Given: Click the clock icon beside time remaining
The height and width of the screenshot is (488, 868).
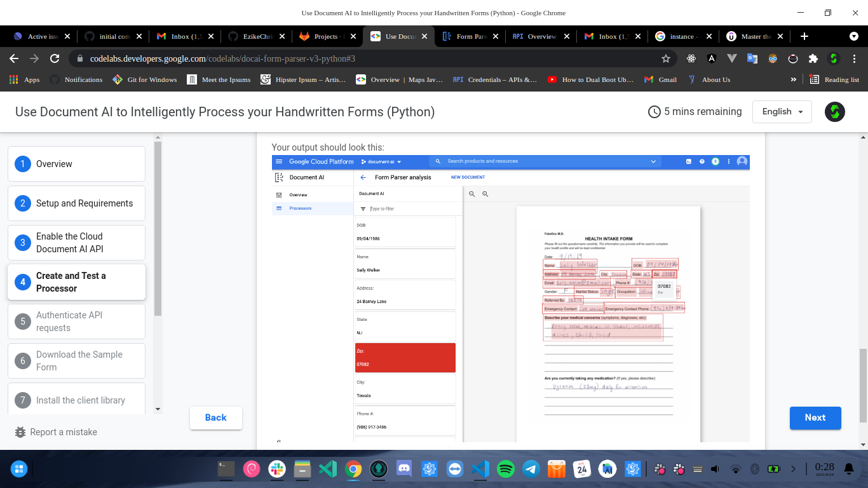Looking at the screenshot, I should [x=654, y=112].
